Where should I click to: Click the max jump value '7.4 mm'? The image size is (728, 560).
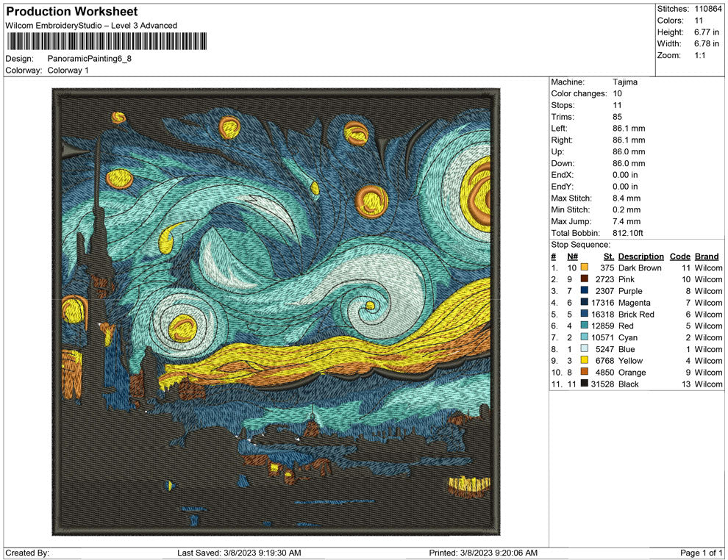pos(627,221)
